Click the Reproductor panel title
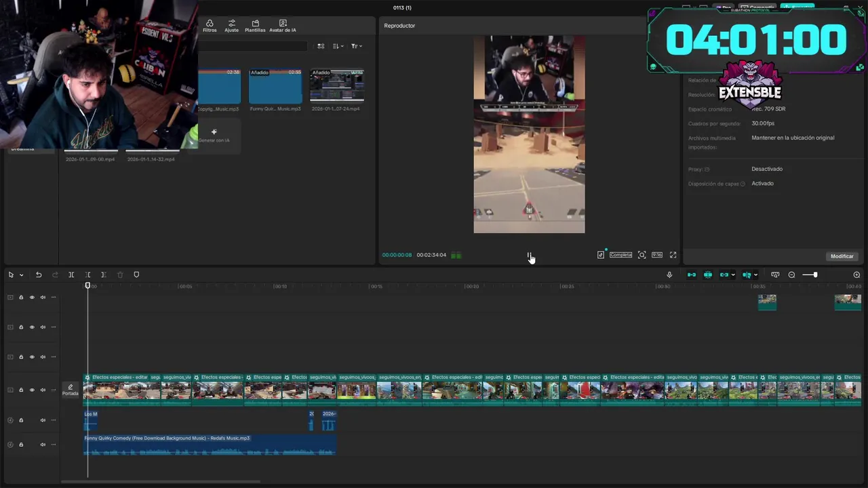This screenshot has height=488, width=868. [399, 26]
